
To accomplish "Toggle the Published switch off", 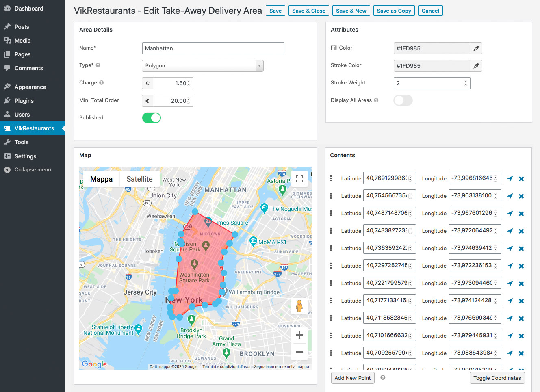I will [x=152, y=118].
